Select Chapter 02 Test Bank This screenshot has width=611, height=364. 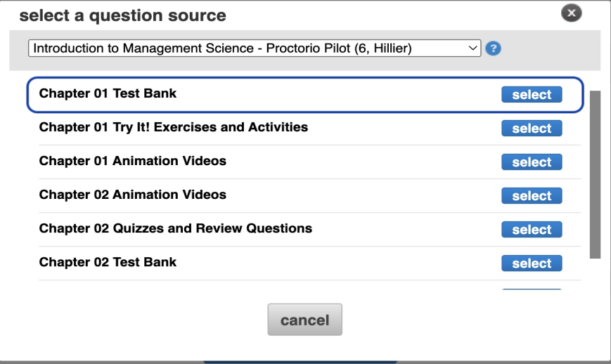pos(532,264)
